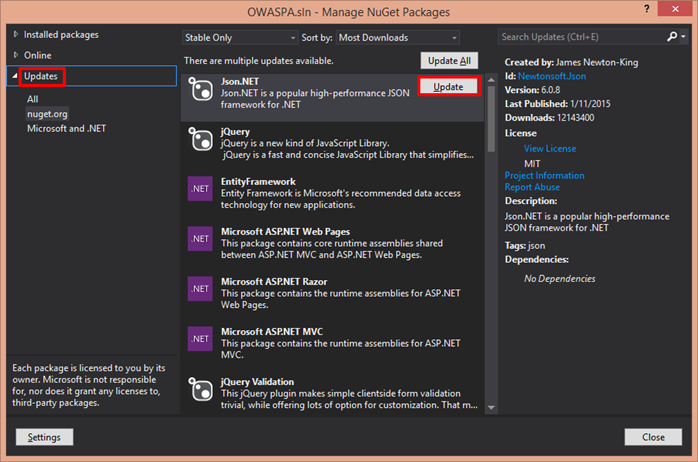This screenshot has height=462, width=698.
Task: Open the Project Information link
Action: point(544,175)
